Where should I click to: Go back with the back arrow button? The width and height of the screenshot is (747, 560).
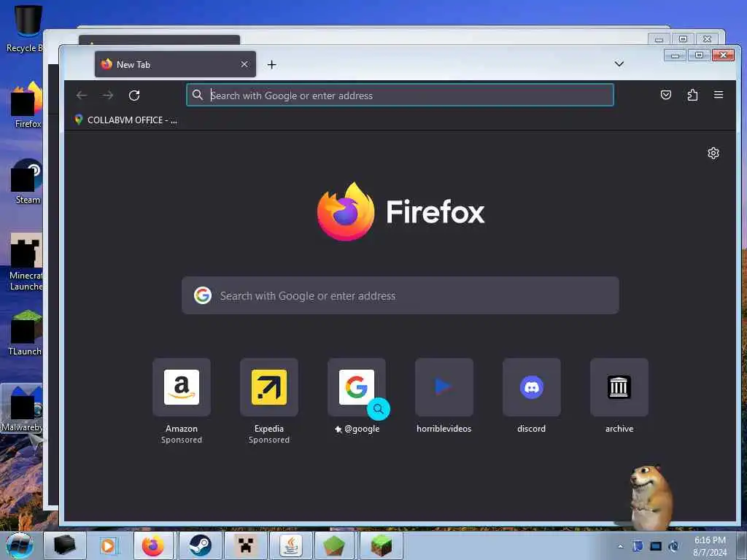(x=82, y=96)
